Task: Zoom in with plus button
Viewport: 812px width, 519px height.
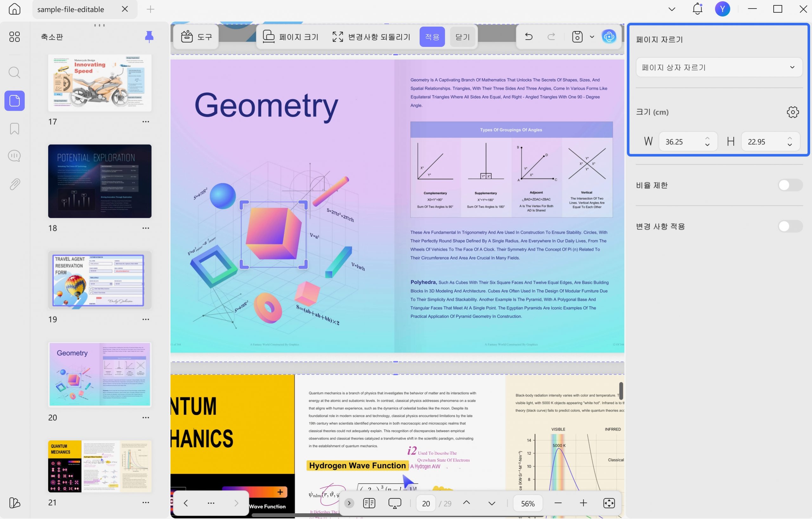Action: tap(583, 503)
